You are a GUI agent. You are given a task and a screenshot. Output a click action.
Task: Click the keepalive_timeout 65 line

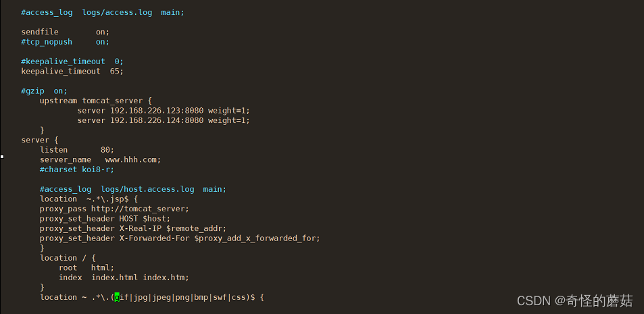click(x=72, y=71)
